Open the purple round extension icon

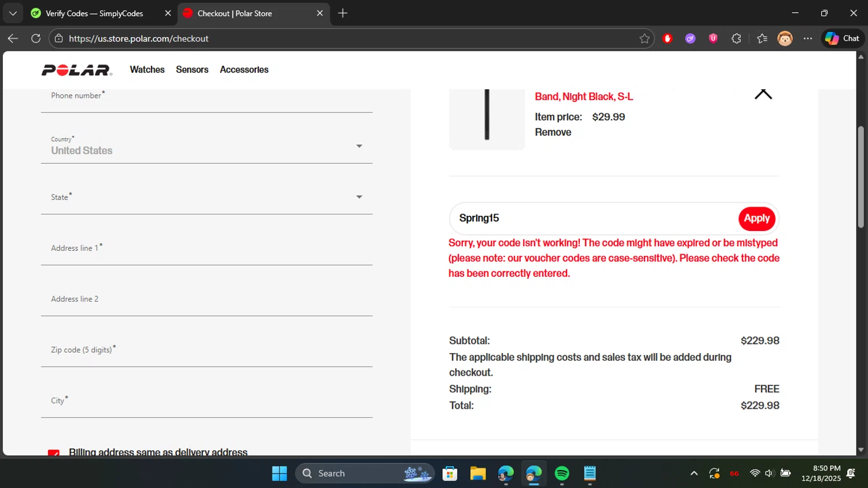(690, 38)
